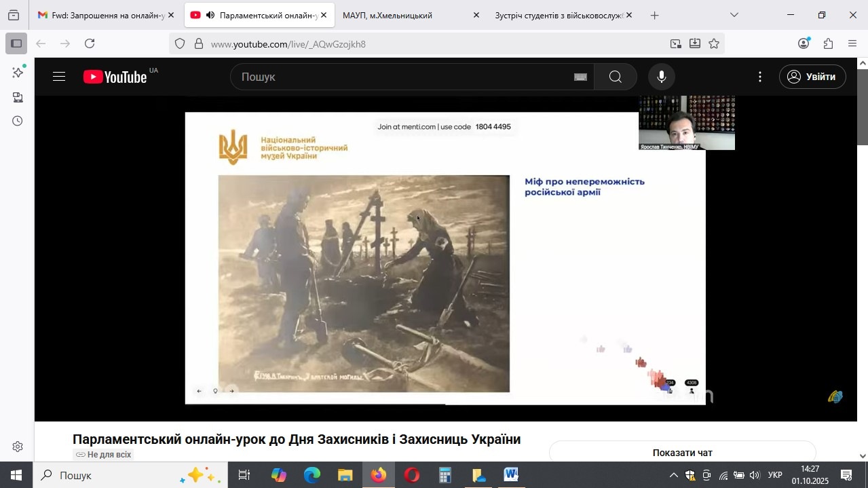Sign in with the Увійти button

pos(812,77)
